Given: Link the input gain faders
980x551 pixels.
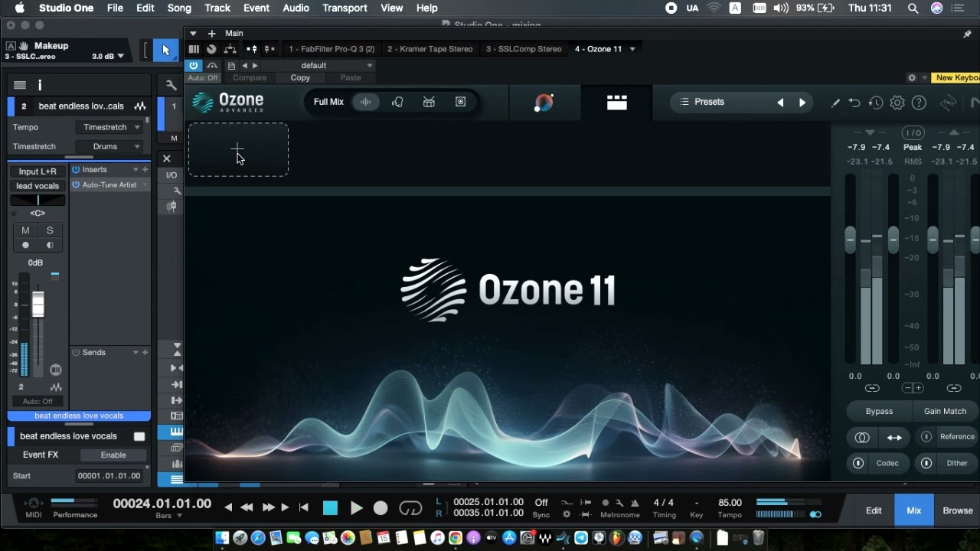Looking at the screenshot, I should tap(872, 388).
